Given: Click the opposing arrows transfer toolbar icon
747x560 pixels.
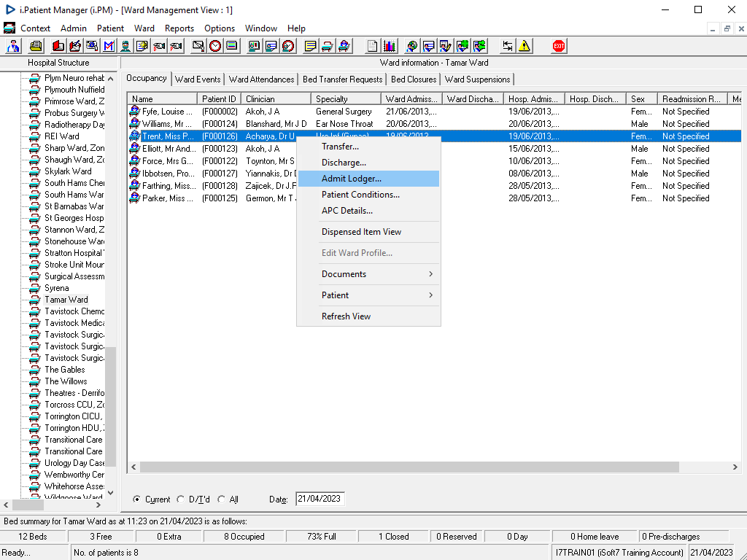Looking at the screenshot, I should point(508,46).
